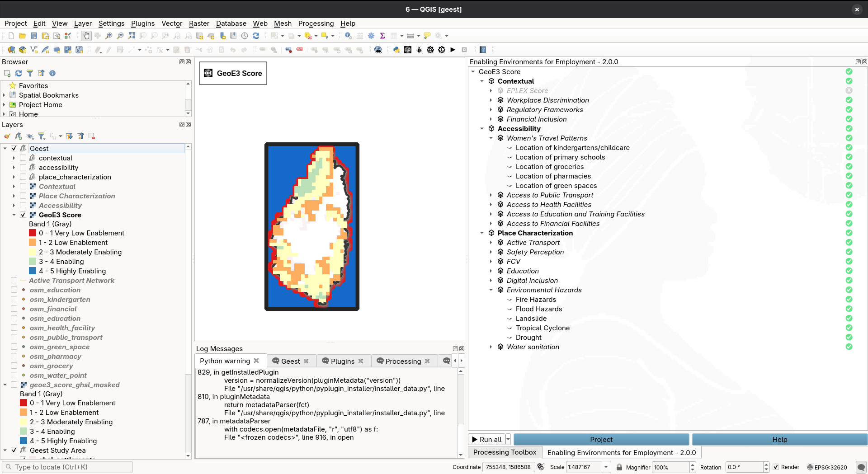Open the Scale dropdown in status bar
Image resolution: width=868 pixels, height=474 pixels.
[x=606, y=467]
